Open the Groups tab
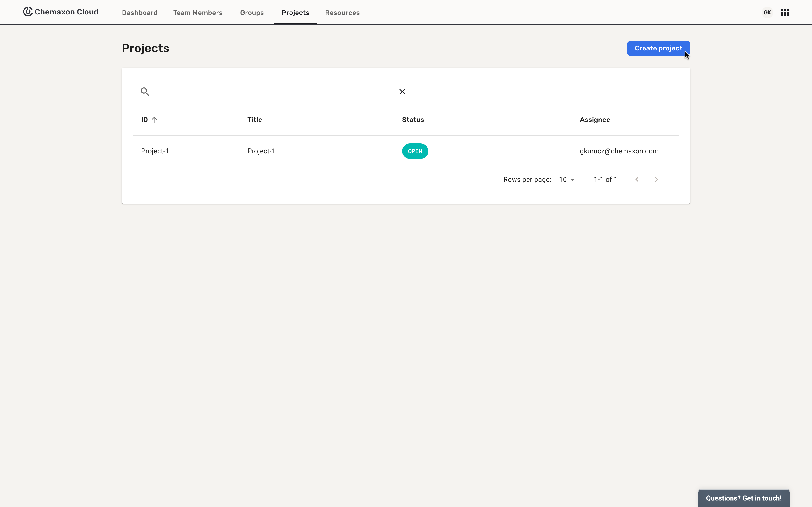 (252, 13)
